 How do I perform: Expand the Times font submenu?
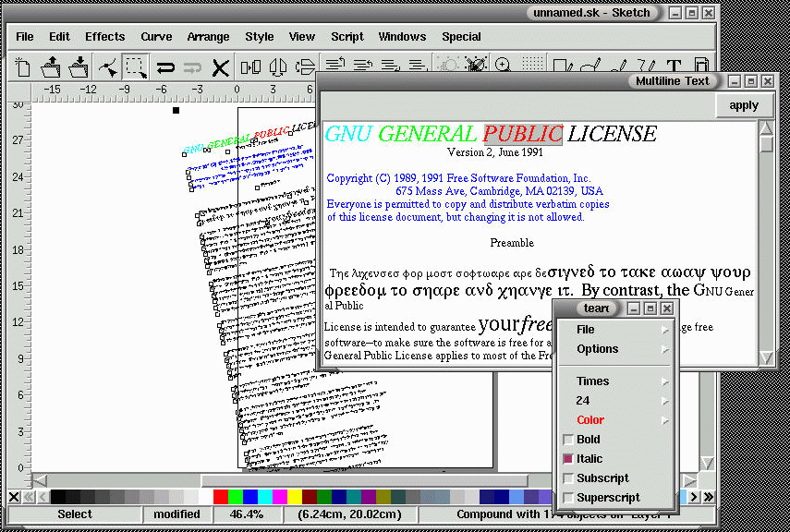click(x=616, y=381)
